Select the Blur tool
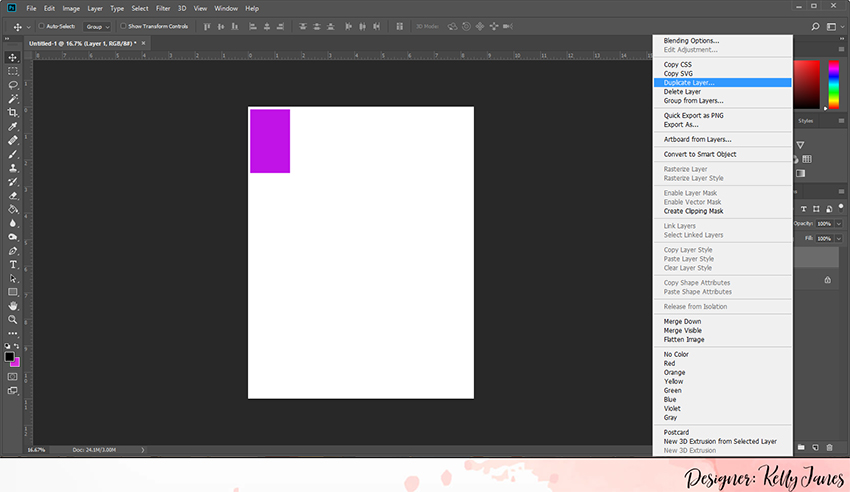 [x=12, y=223]
